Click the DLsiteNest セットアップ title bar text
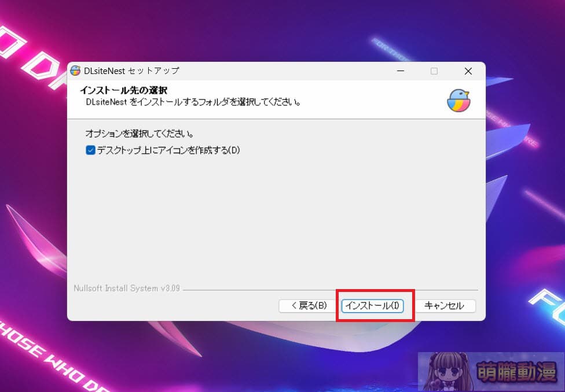 click(132, 71)
